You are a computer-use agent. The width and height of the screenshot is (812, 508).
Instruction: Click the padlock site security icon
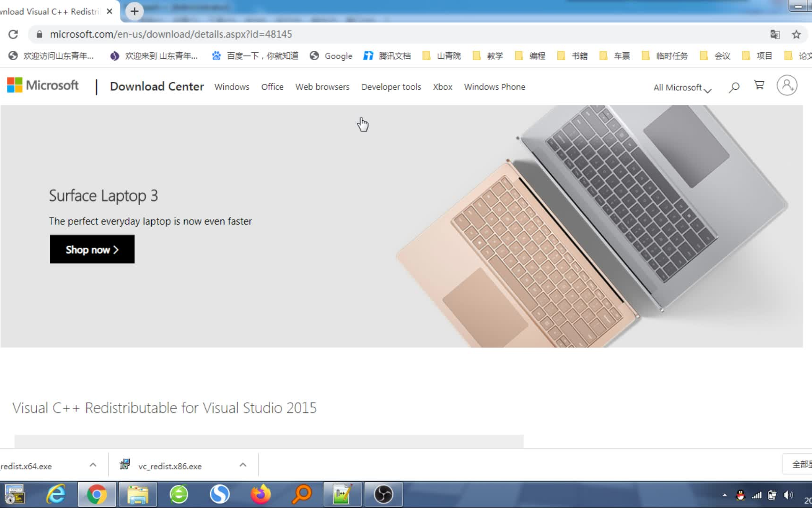pos(39,34)
